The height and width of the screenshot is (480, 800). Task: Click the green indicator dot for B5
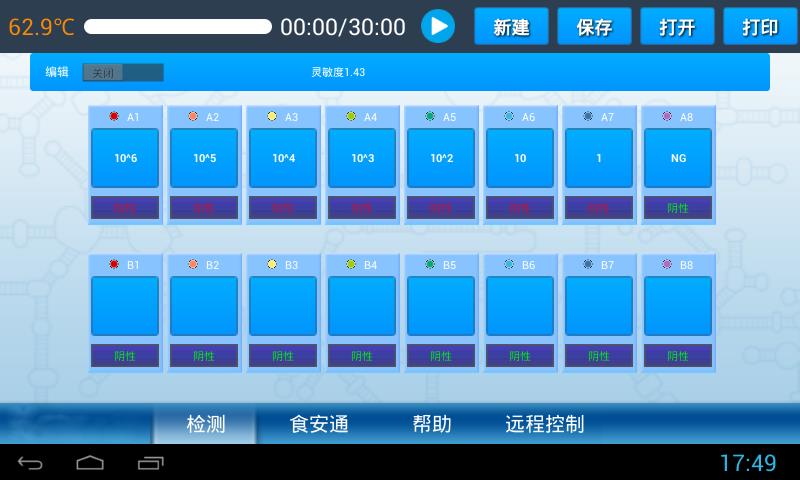[x=430, y=265]
